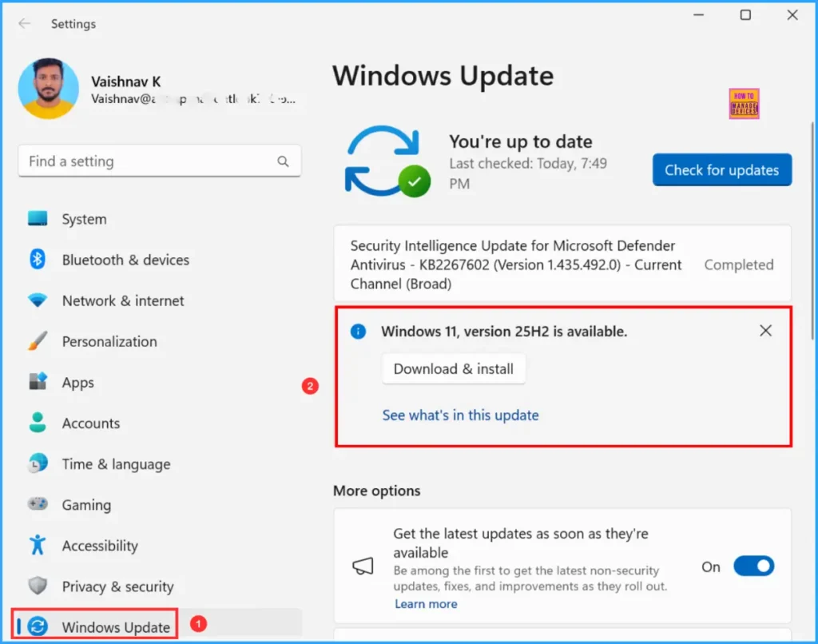This screenshot has width=818, height=644.
Task: Click the Privacy & security shield icon
Action: point(38,586)
